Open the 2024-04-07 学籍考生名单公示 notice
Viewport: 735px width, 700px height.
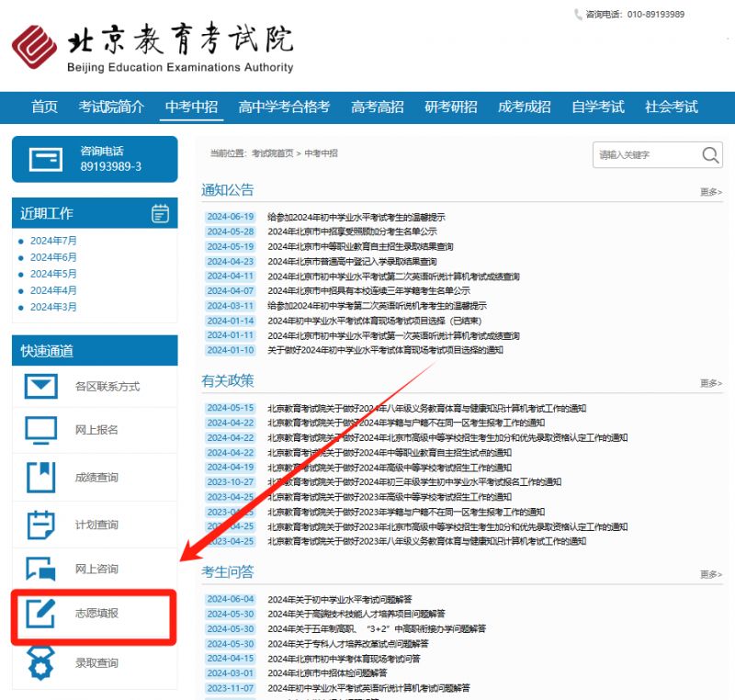[x=369, y=291]
